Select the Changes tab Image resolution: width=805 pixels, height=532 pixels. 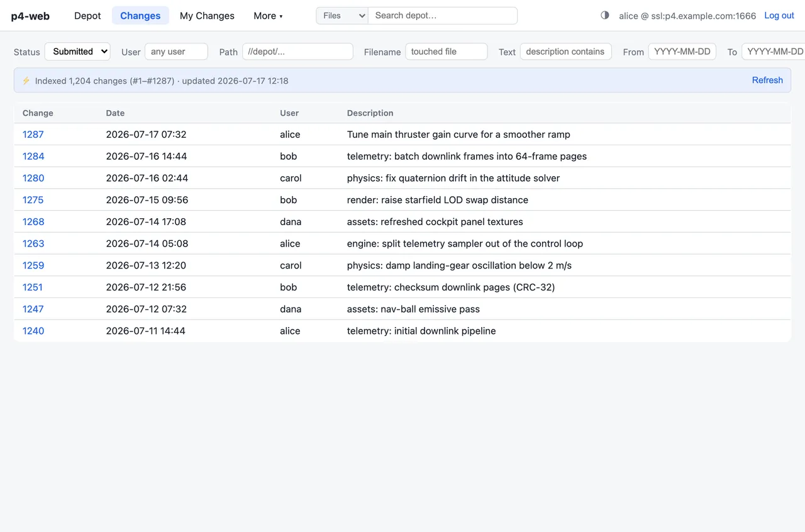[x=140, y=16]
